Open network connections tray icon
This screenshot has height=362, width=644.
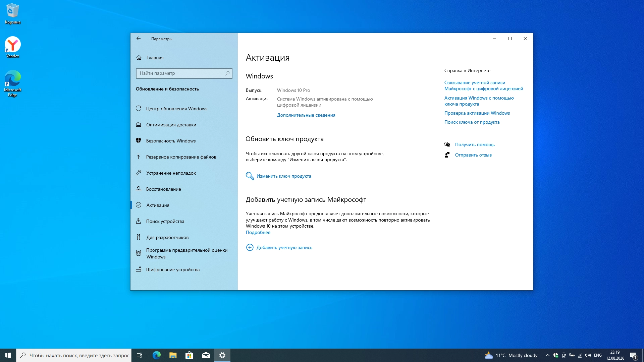[580, 355]
